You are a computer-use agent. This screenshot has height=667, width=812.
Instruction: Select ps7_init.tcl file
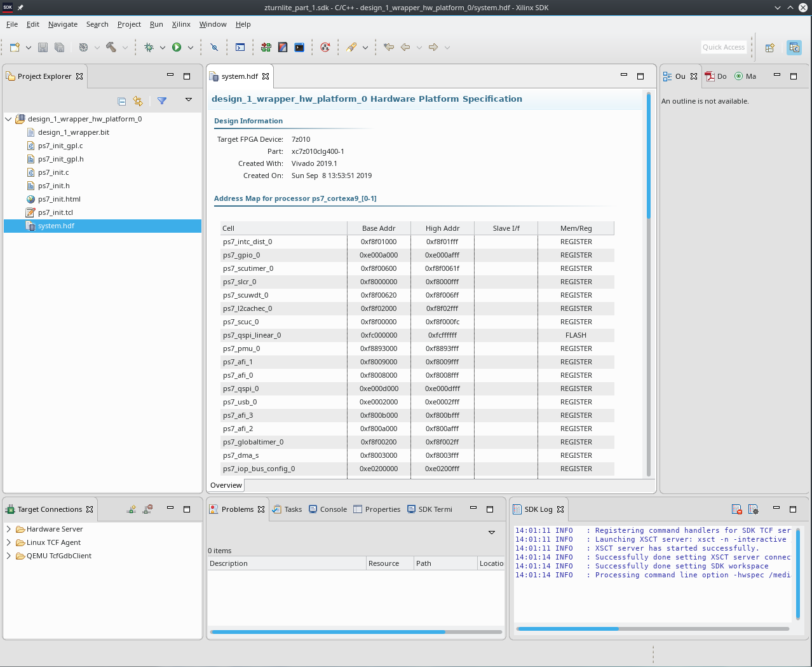coord(55,212)
